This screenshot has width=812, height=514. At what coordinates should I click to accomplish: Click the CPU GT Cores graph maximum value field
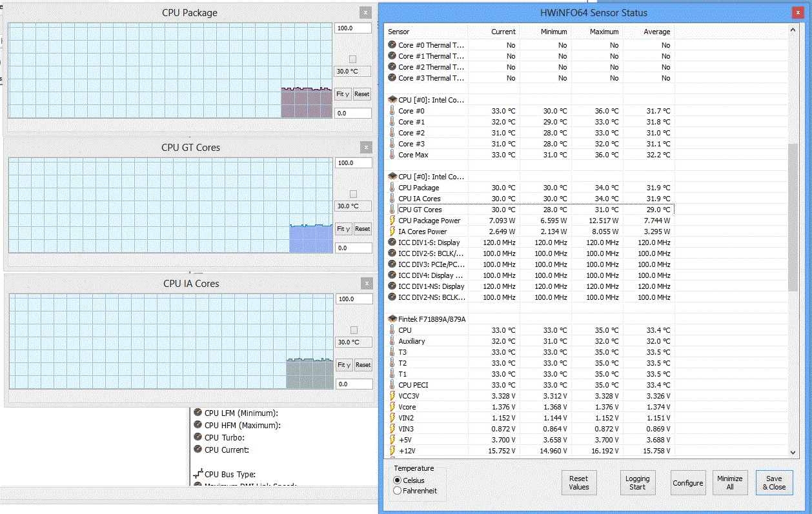click(x=354, y=163)
